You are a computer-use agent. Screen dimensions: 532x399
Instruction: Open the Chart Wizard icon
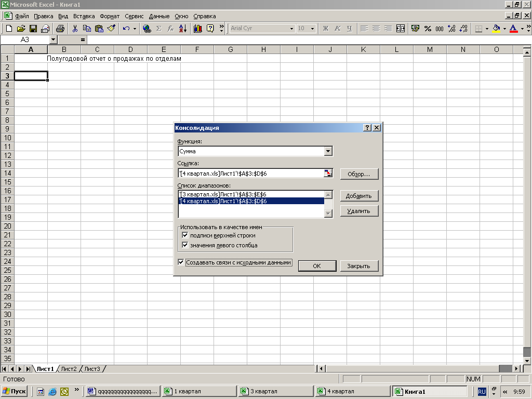point(198,29)
